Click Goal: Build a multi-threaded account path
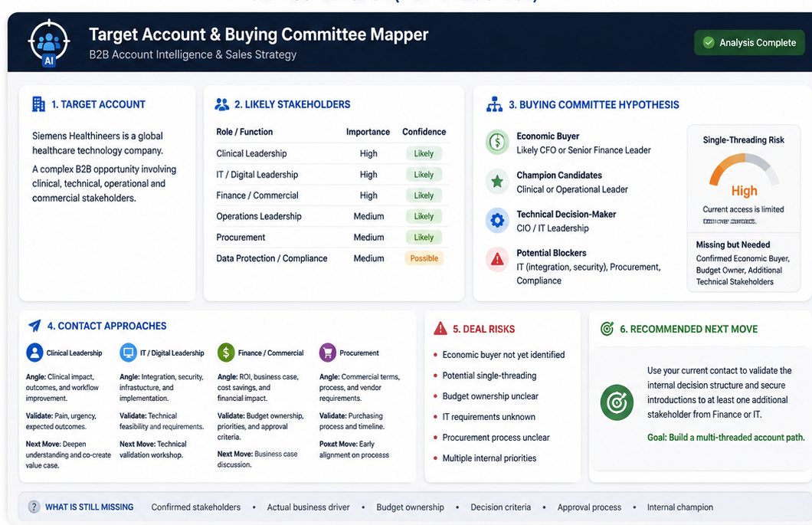Image resolution: width=812 pixels, height=525 pixels. 726,438
